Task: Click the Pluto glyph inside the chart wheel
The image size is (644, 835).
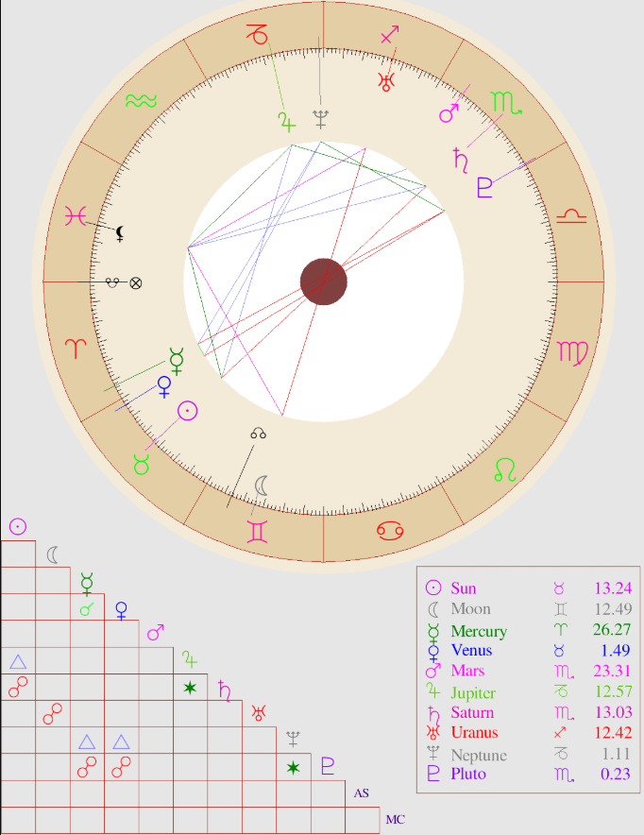Action: click(484, 188)
